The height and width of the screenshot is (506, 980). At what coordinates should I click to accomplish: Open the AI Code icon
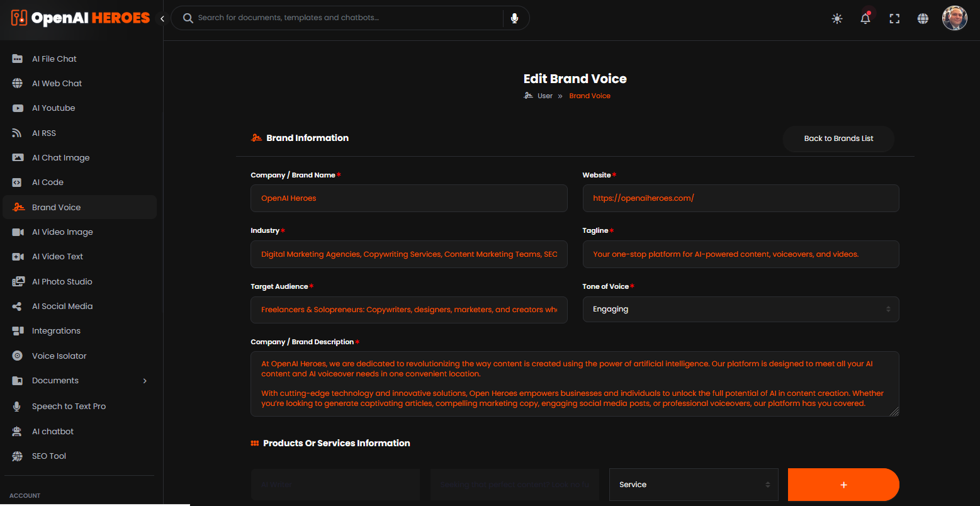(18, 183)
